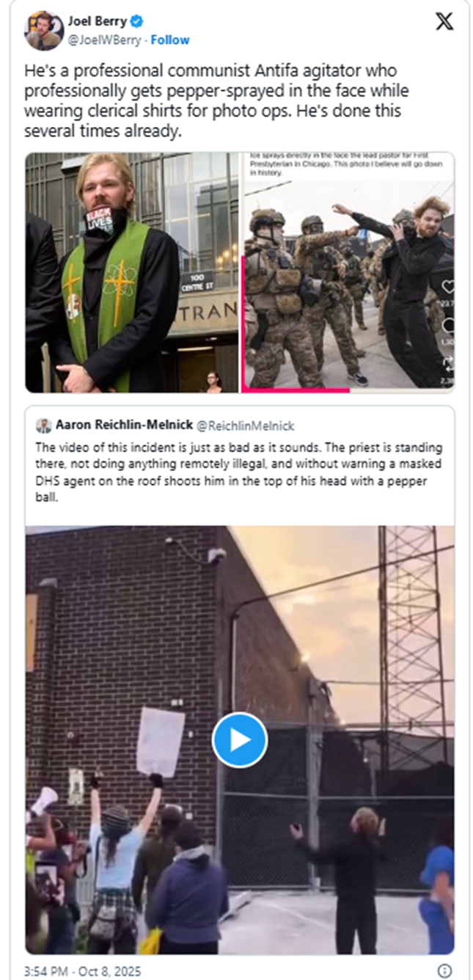Click the info icon beside timestamp
473x980 pixels.
pyautogui.click(x=444, y=970)
